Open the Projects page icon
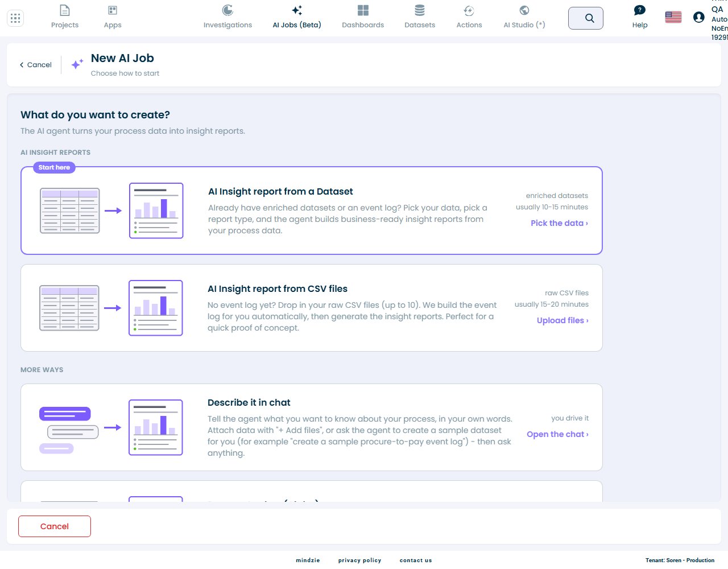This screenshot has width=728, height=569. pos(65,10)
